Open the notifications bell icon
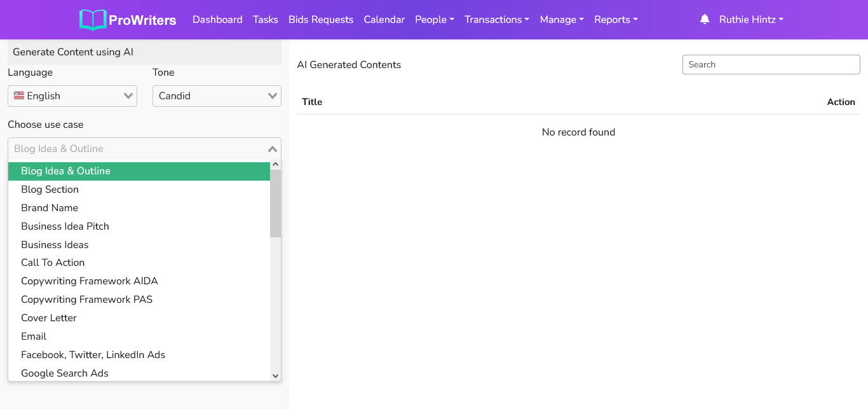This screenshot has height=409, width=868. pos(704,20)
